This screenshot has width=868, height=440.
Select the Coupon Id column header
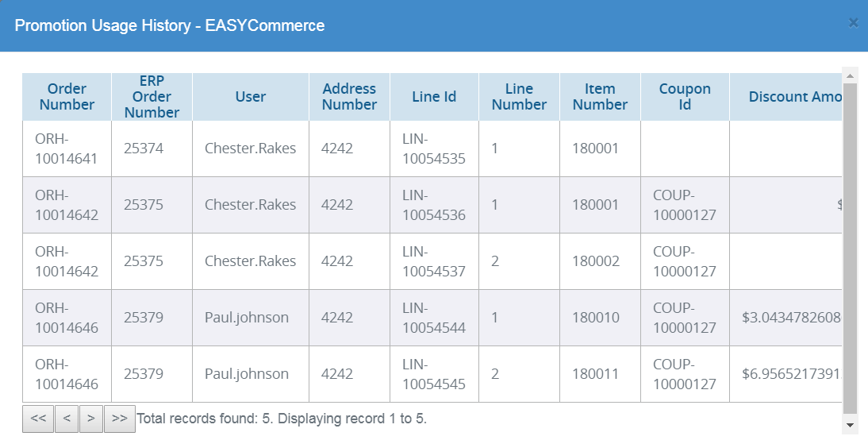tap(685, 96)
